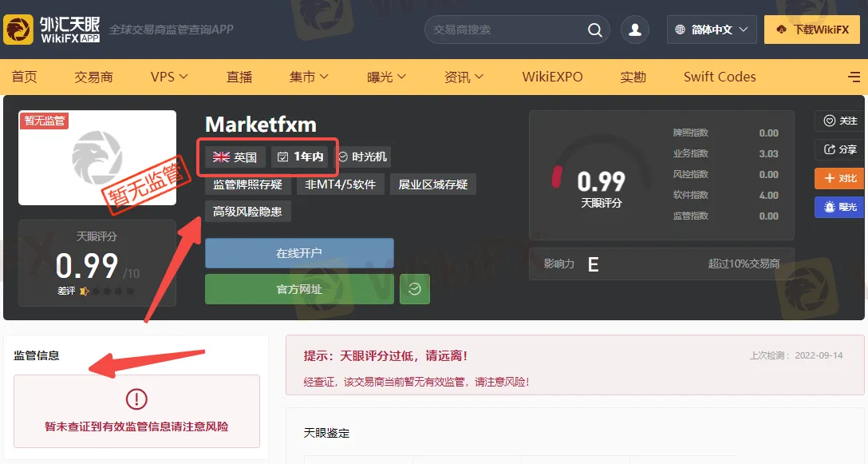
Task: Expand the 资讯 dropdown menu
Action: pyautogui.click(x=458, y=76)
